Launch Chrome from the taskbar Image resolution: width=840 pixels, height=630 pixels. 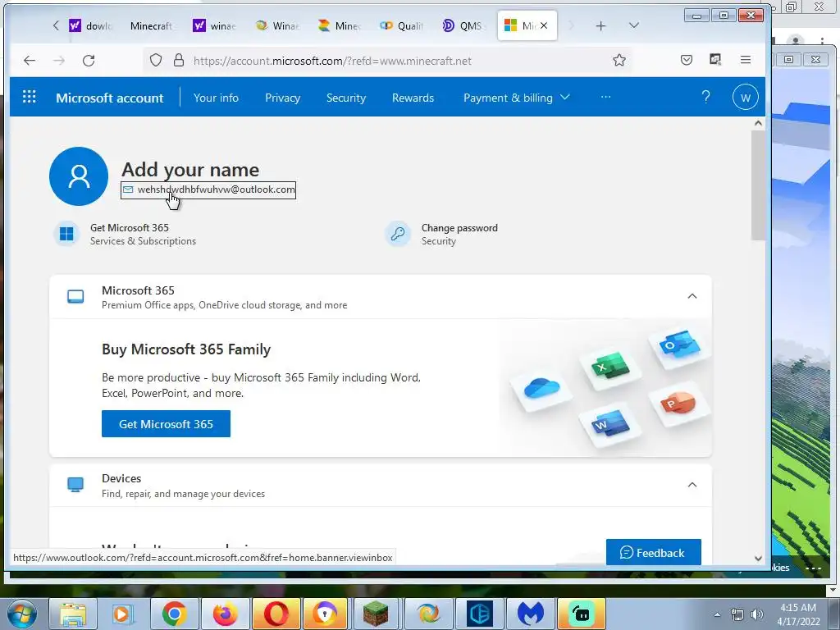pyautogui.click(x=175, y=614)
